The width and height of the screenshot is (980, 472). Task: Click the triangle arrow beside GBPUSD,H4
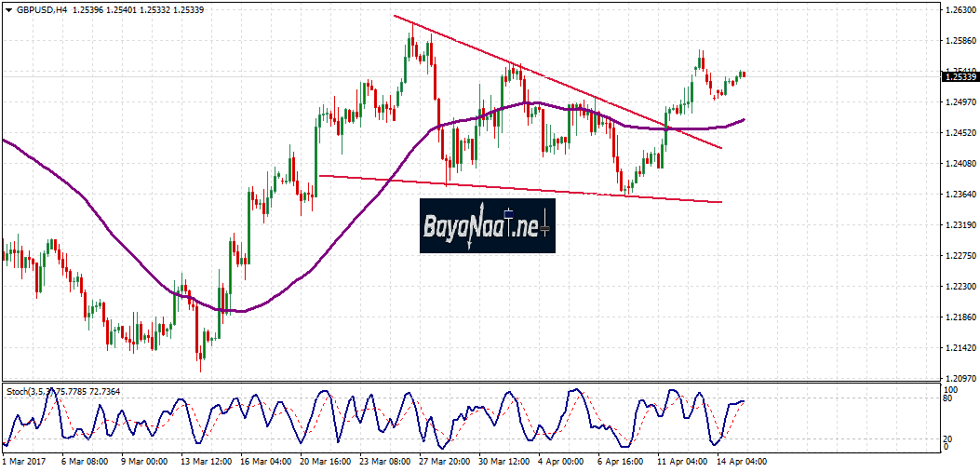tap(8, 9)
